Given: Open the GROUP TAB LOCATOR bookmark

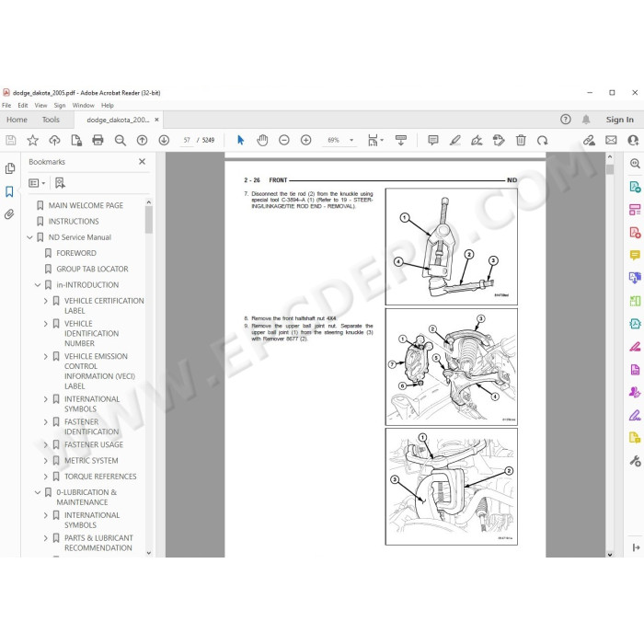Looking at the screenshot, I should point(92,269).
